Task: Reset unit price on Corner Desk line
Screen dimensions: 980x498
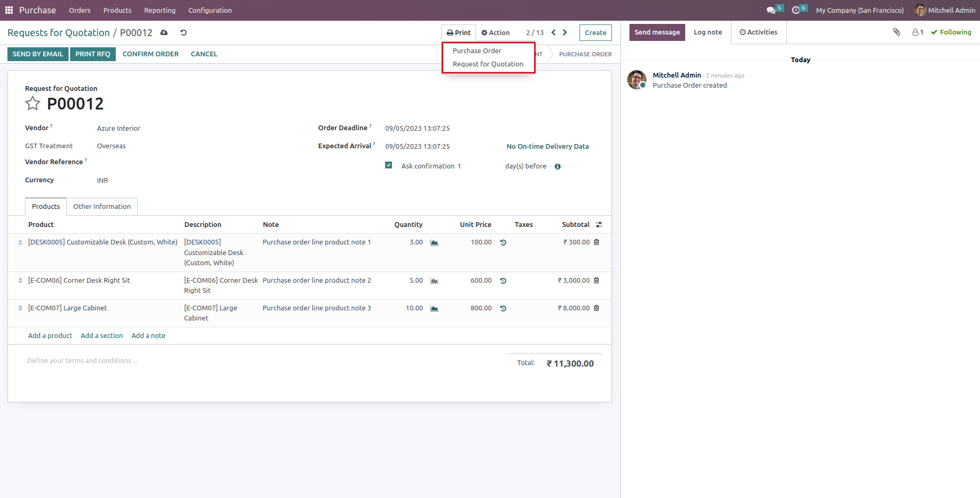Action: 503,281
